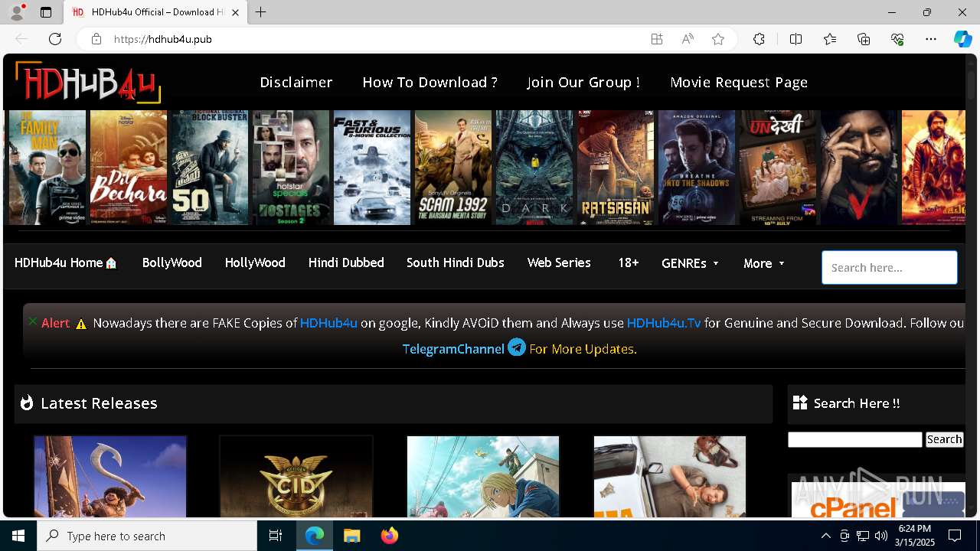This screenshot has width=980, height=551.
Task: Open How To Download ? link
Action: pos(430,82)
